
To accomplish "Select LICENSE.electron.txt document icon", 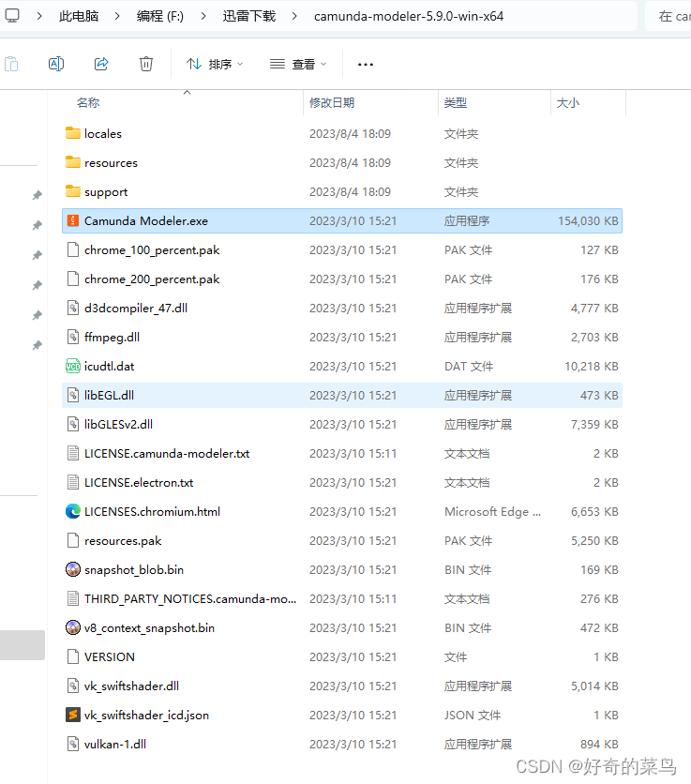I will [x=73, y=482].
